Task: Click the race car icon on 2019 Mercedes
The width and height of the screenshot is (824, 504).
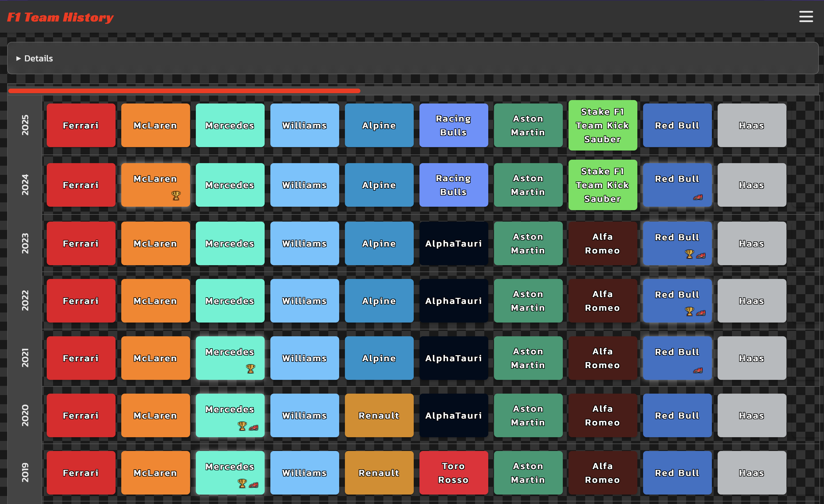Action: (253, 485)
